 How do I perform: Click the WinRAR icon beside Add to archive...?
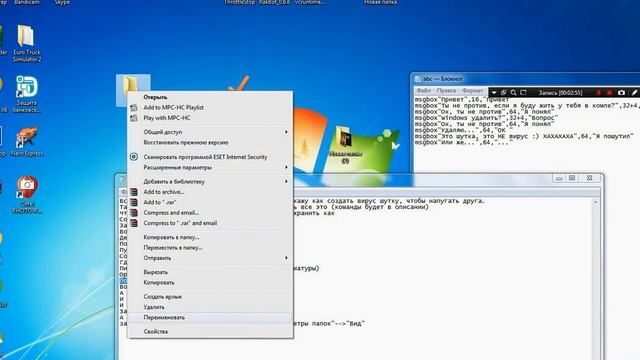(133, 192)
